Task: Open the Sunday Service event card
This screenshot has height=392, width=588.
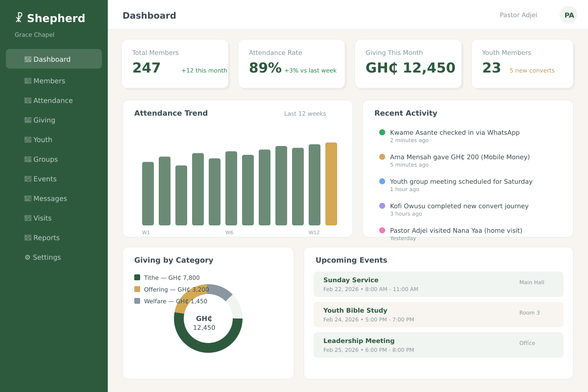Action: (438, 284)
